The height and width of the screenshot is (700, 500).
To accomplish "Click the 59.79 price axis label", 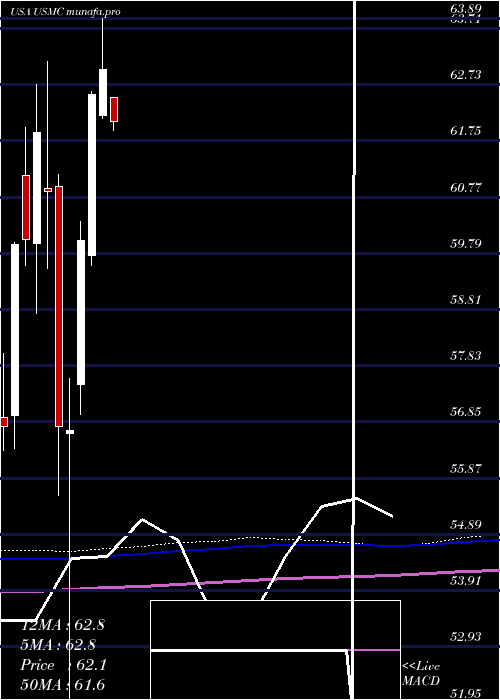I will click(x=466, y=244).
